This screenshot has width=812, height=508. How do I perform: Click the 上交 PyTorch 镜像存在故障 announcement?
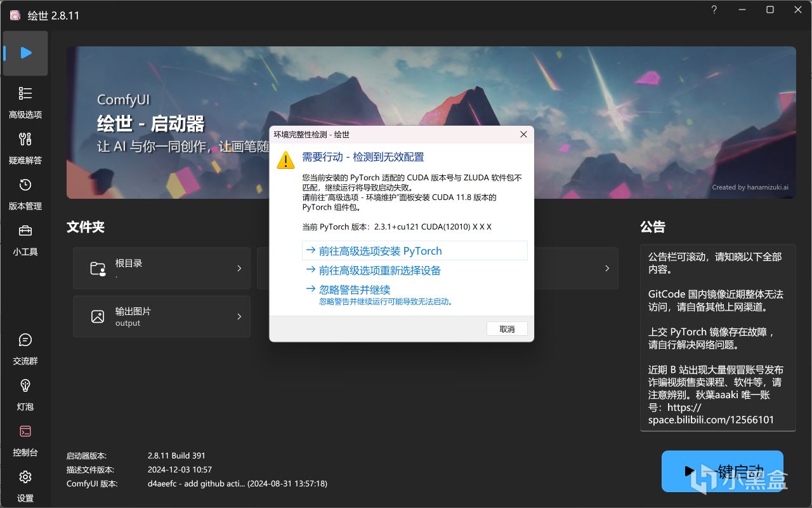(712, 338)
